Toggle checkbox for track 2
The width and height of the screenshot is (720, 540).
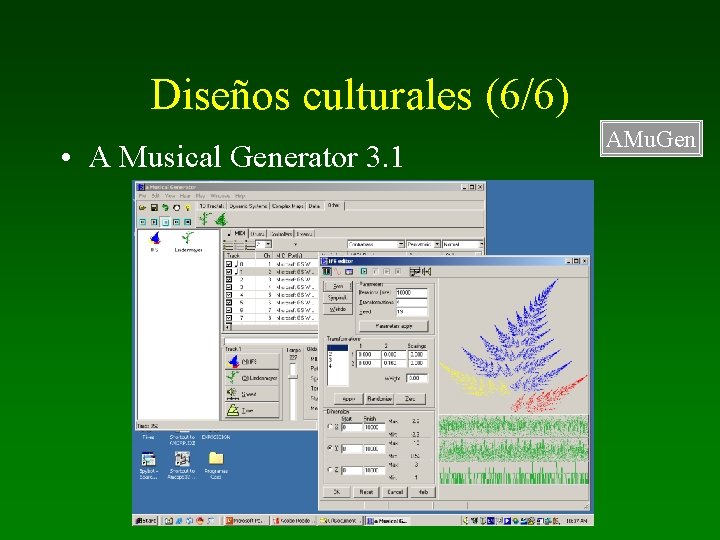(x=229, y=279)
